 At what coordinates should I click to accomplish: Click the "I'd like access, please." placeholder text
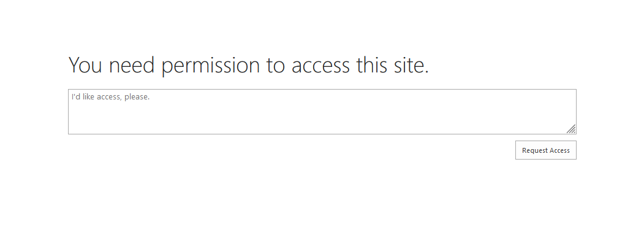pyautogui.click(x=110, y=97)
